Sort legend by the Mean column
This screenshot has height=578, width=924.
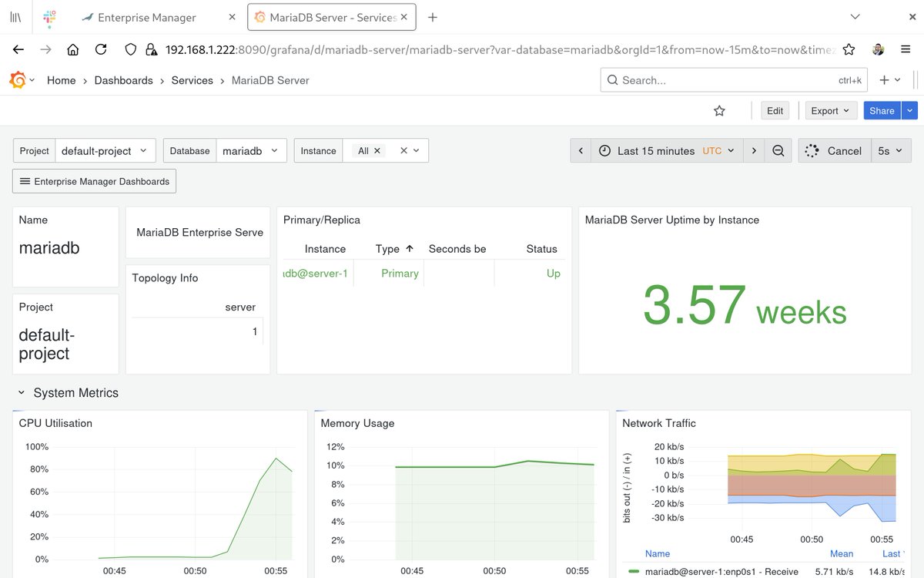842,553
